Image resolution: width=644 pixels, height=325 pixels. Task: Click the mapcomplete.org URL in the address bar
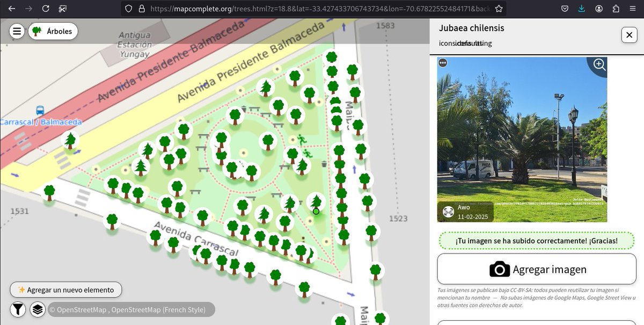[319, 9]
